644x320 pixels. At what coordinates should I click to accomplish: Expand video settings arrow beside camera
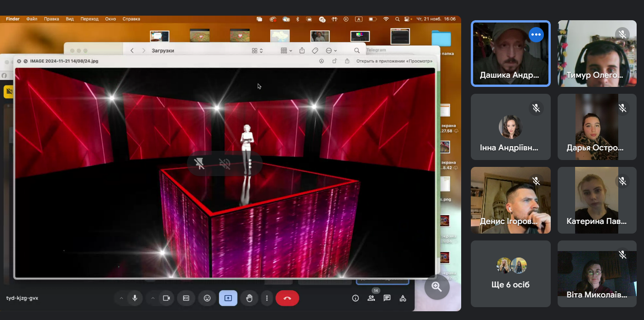point(153,298)
